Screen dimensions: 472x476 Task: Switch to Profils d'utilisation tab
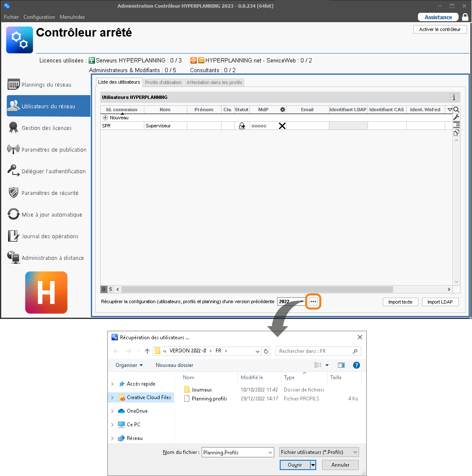[163, 82]
